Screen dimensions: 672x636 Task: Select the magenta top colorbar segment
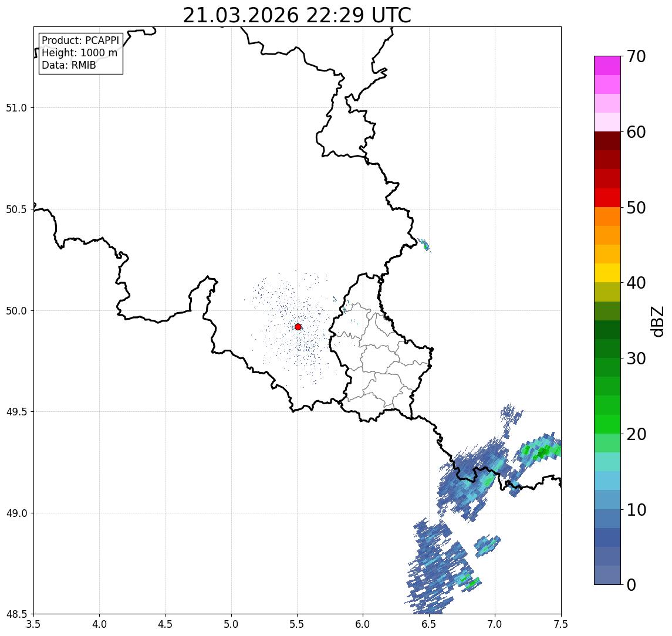tap(607, 66)
